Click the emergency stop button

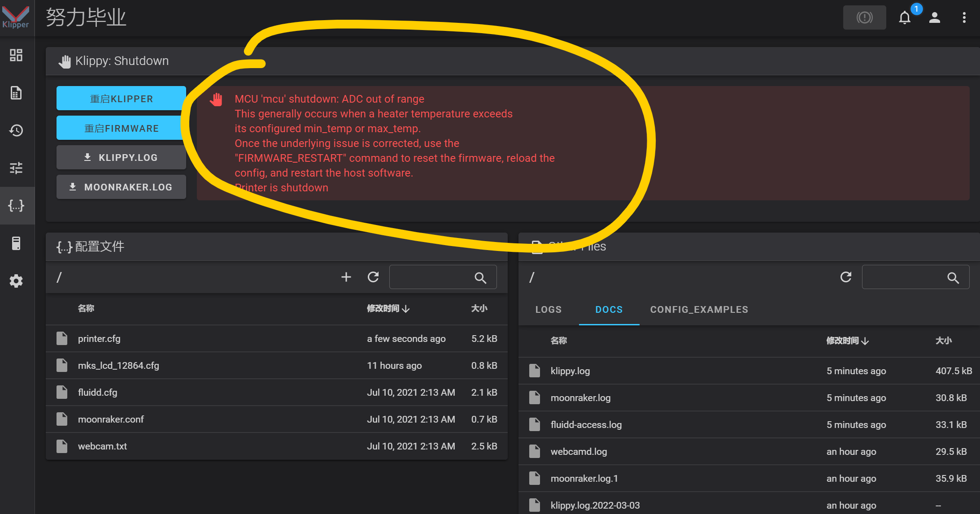pyautogui.click(x=864, y=17)
